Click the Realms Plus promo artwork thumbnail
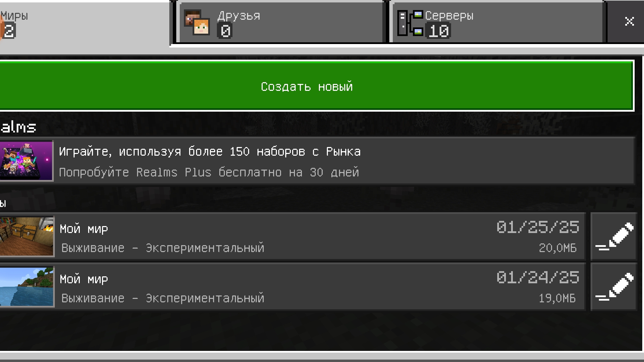The image size is (644, 362). [x=26, y=161]
